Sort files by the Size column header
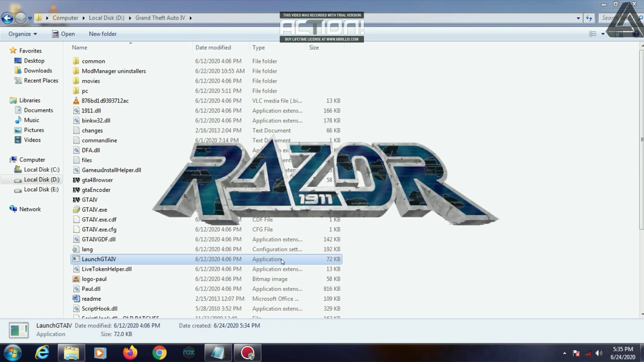This screenshot has width=644, height=362. point(314,48)
